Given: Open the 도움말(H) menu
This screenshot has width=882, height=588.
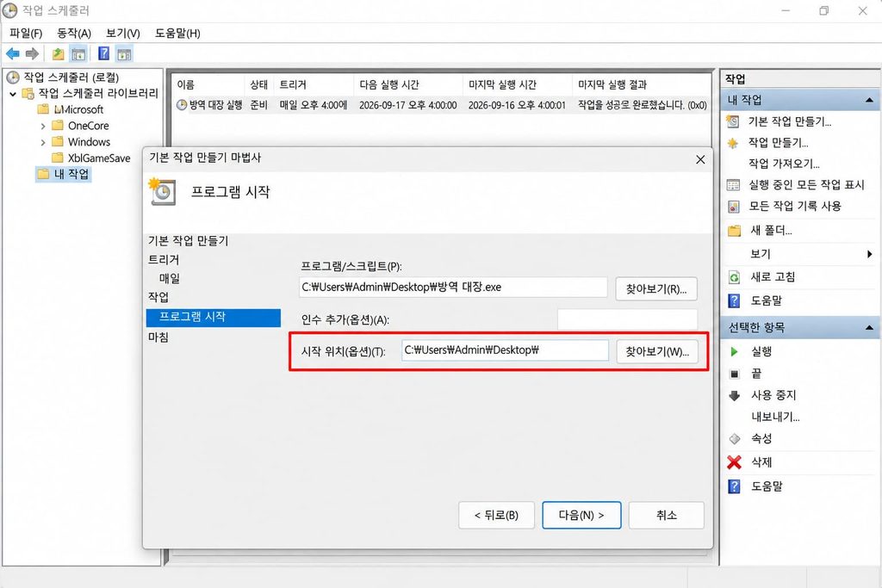Looking at the screenshot, I should point(177,34).
